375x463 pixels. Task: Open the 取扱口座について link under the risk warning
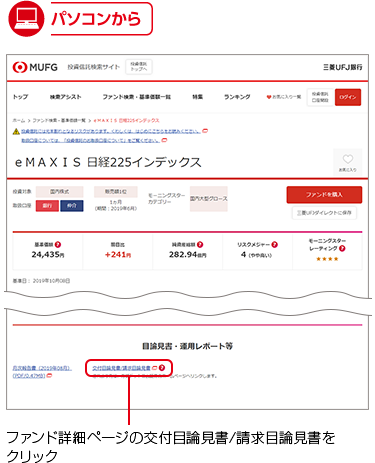point(91,140)
